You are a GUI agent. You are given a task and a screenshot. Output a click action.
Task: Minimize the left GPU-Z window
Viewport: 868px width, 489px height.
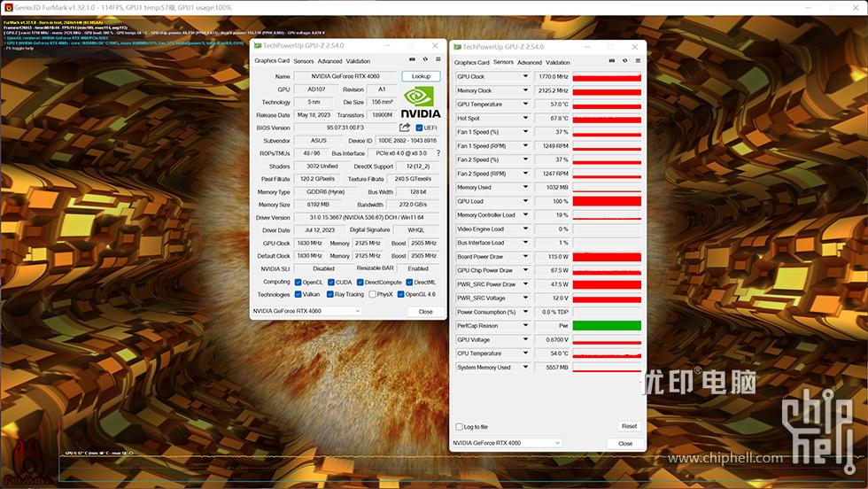coord(387,45)
